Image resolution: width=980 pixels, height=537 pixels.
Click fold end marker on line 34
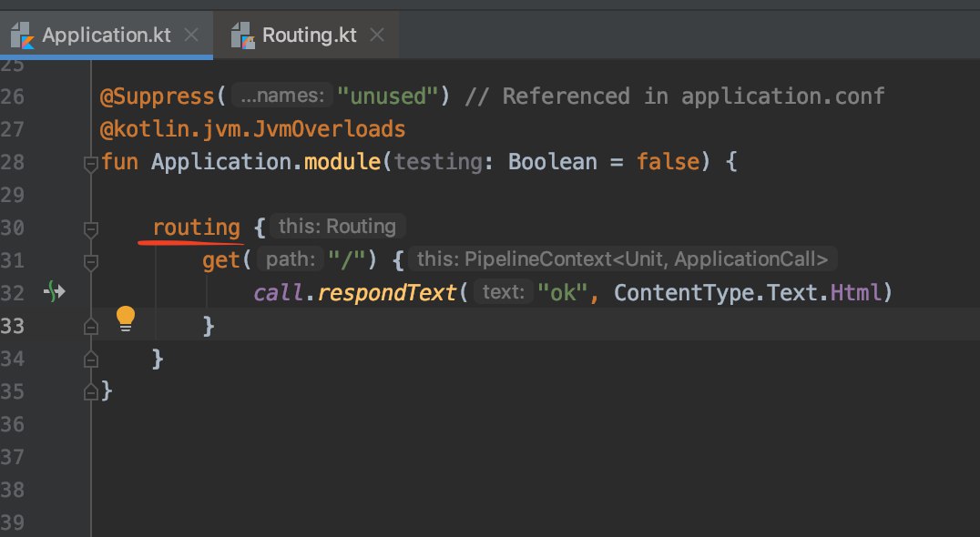coord(91,359)
